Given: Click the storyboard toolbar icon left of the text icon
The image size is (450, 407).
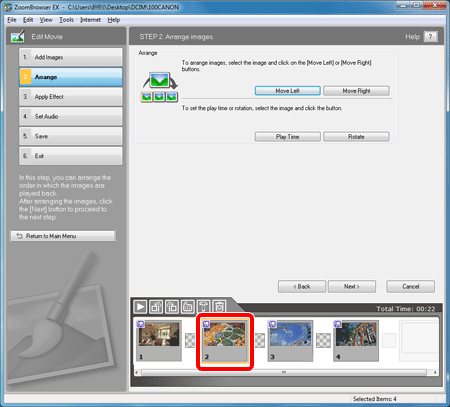Looking at the screenshot, I should [x=188, y=306].
